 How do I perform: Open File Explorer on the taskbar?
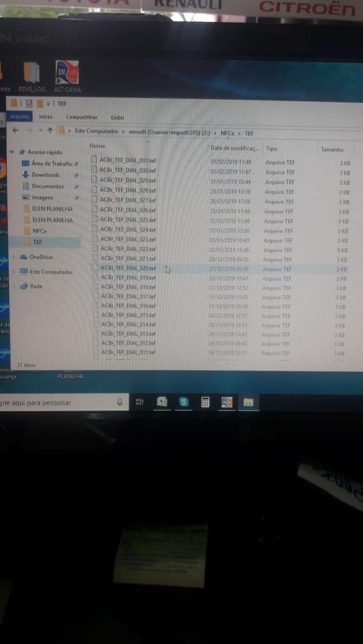(248, 402)
